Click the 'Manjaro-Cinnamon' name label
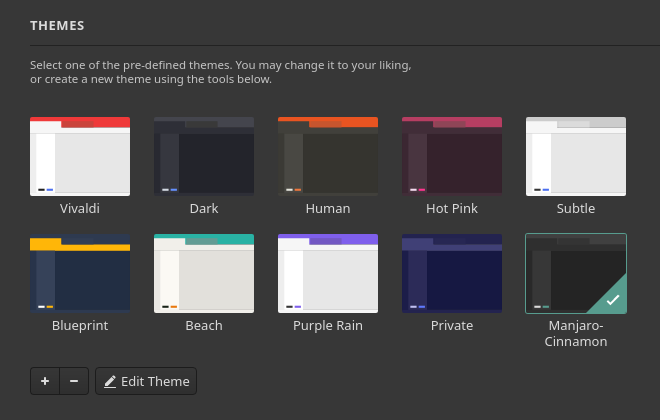 coord(576,333)
